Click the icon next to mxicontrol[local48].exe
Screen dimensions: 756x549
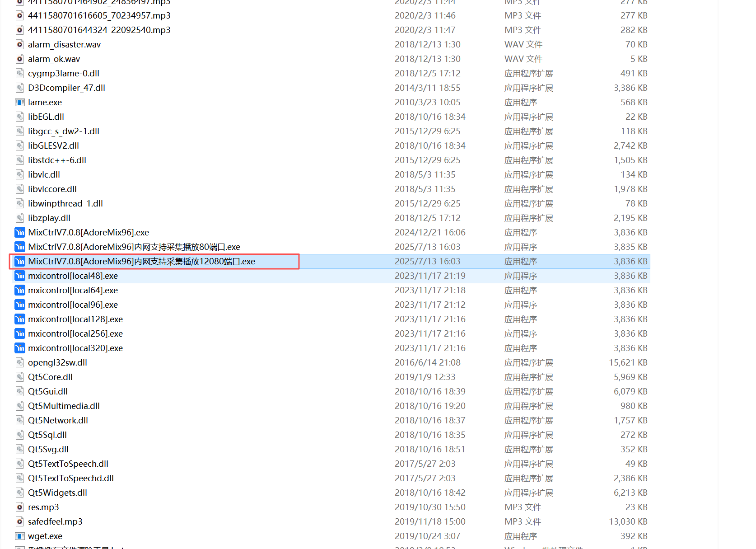(20, 276)
